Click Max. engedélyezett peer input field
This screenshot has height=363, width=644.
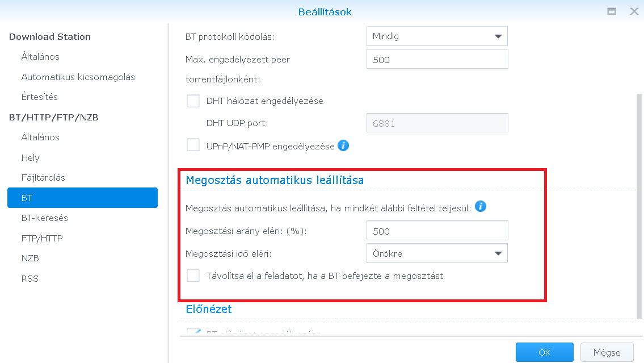point(437,59)
